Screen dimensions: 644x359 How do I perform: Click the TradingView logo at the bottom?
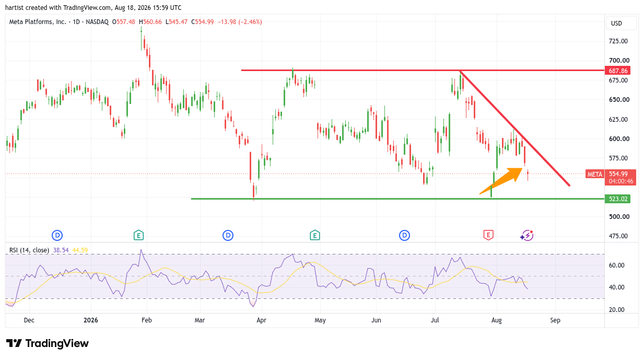click(x=48, y=343)
